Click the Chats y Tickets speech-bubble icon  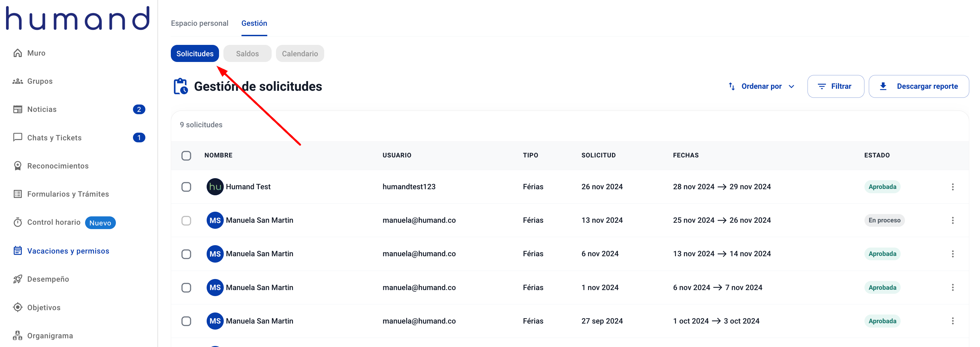17,137
